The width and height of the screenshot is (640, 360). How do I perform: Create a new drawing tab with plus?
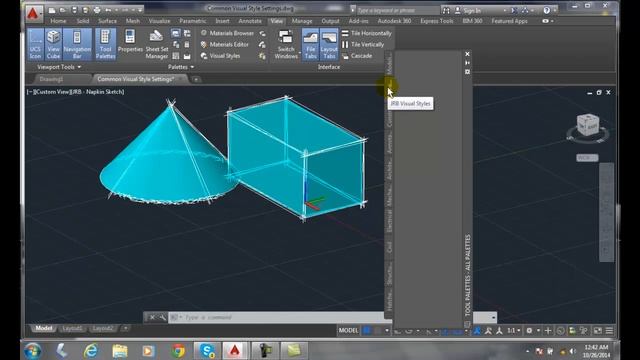[196, 80]
